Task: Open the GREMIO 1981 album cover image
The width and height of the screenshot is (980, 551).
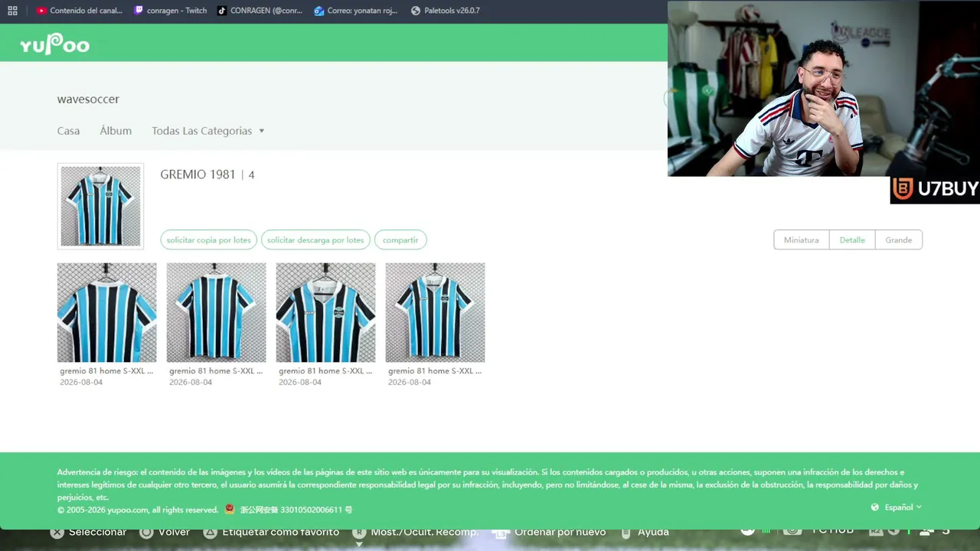Action: [x=100, y=206]
